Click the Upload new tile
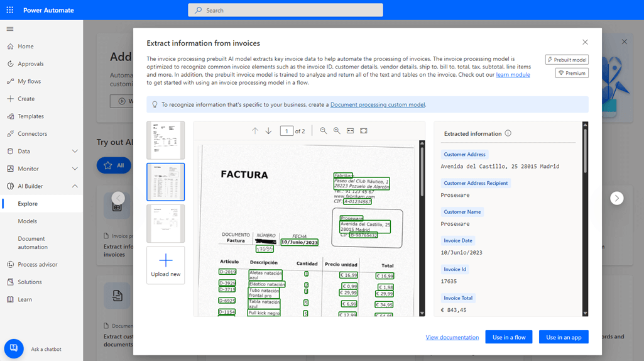Screen dimensions: 644x361 click(166, 265)
